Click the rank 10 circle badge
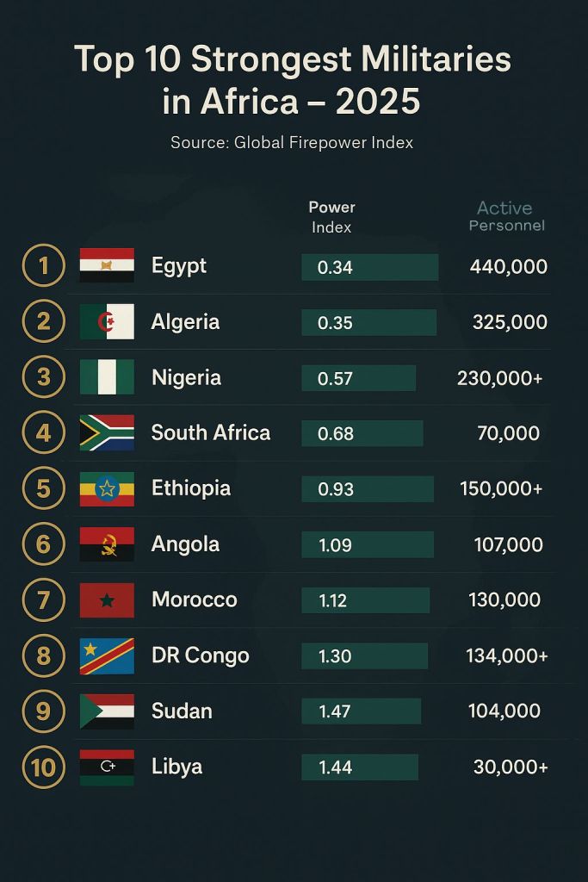The image size is (588, 882). [x=43, y=767]
